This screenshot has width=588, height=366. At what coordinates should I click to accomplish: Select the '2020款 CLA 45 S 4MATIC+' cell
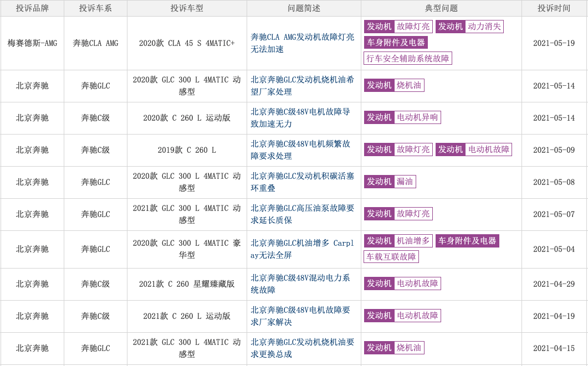(x=187, y=43)
